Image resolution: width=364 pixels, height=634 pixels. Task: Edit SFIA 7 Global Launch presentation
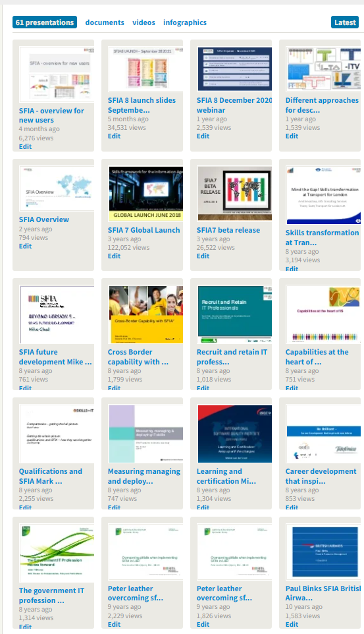(x=114, y=256)
